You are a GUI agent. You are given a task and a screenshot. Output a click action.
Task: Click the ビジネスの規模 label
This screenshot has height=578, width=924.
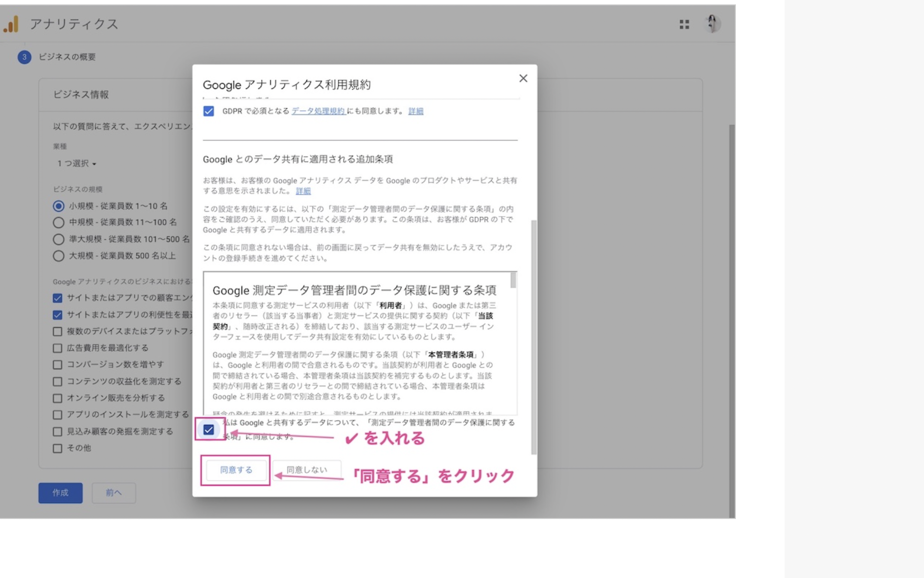(78, 189)
